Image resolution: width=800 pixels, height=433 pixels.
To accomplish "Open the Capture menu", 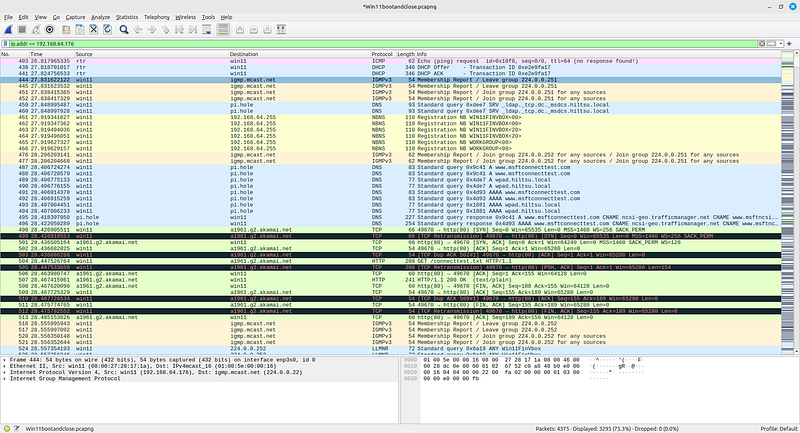I will [75, 17].
